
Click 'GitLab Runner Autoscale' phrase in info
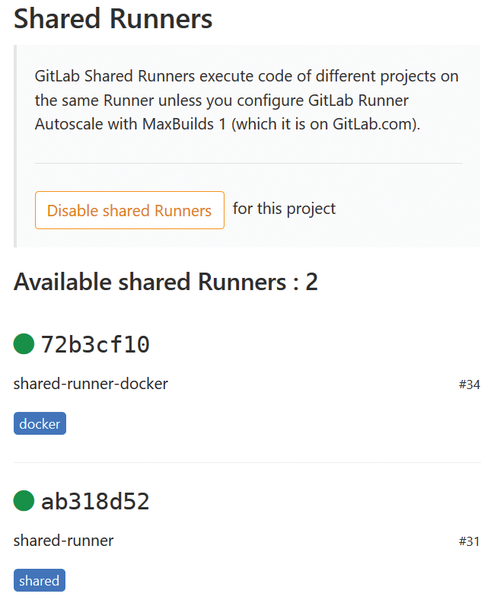click(222, 112)
